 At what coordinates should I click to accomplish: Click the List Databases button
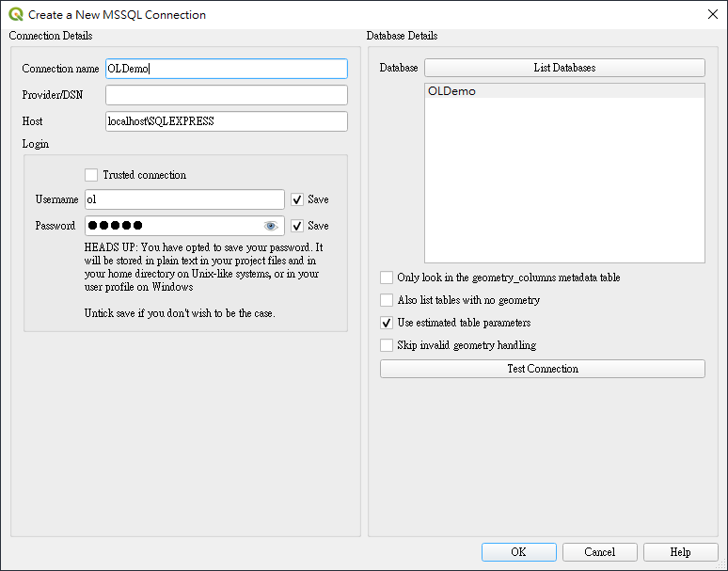tap(564, 68)
